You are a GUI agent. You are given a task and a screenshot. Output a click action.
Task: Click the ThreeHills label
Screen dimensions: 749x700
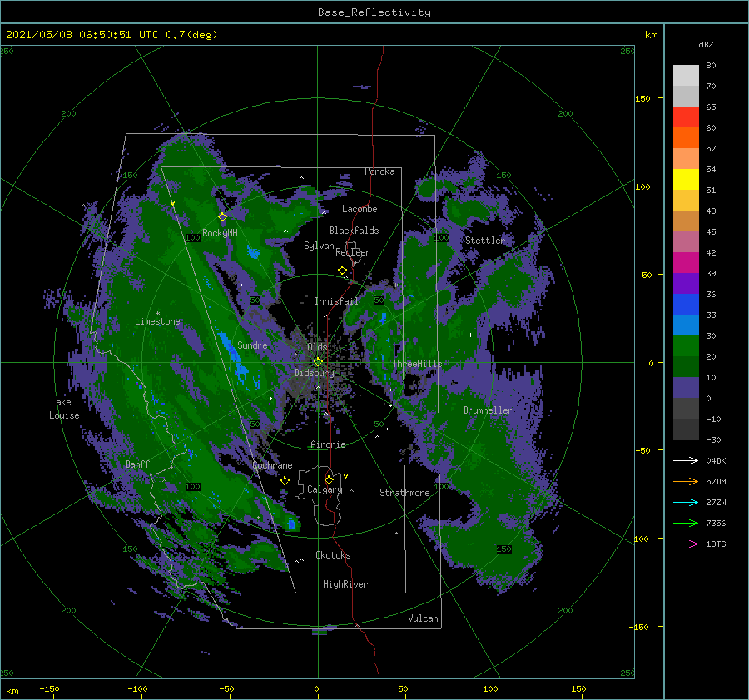tap(417, 364)
